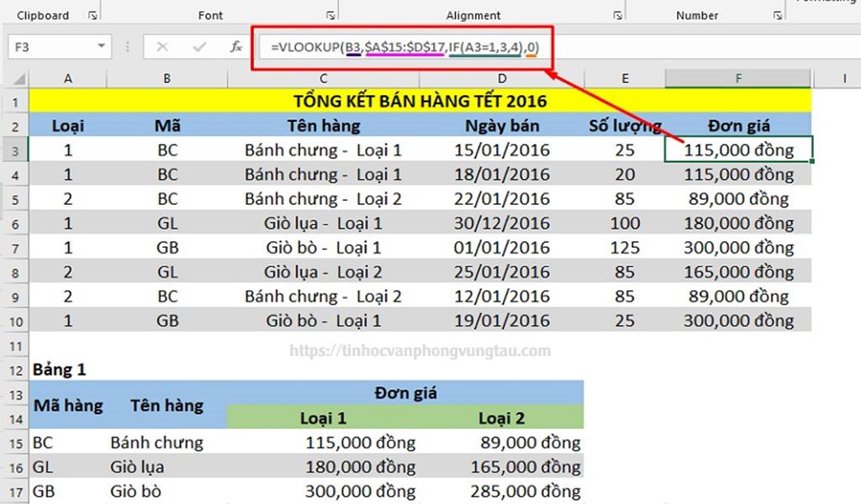The width and height of the screenshot is (861, 504).
Task: Select column D header
Action: point(502,79)
